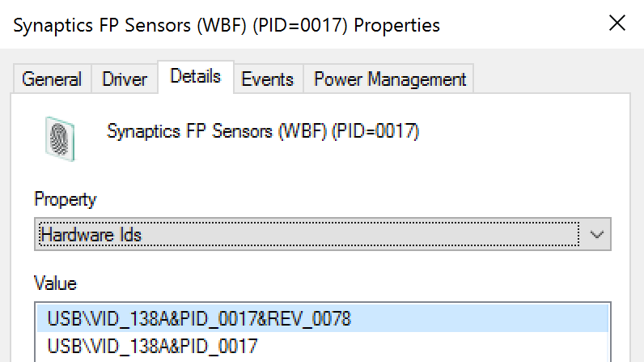
Task: Go to the Events tab
Action: click(267, 79)
